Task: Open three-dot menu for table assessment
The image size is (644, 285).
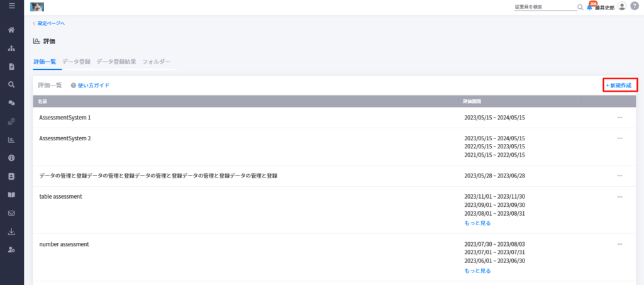Action: pos(619,197)
